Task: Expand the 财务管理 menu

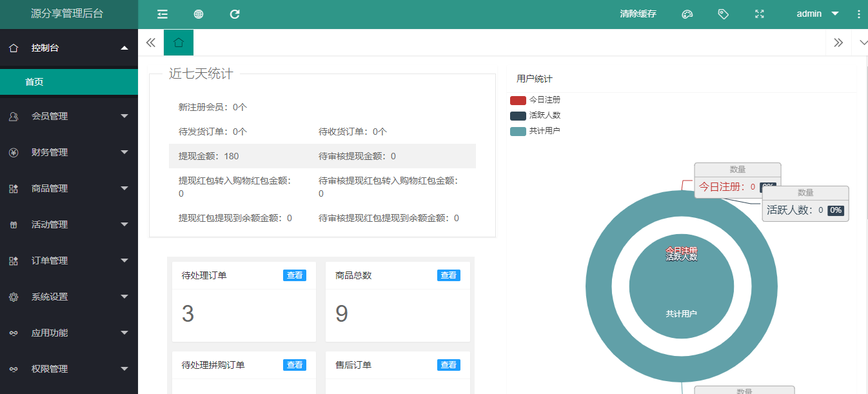Action: (124, 152)
